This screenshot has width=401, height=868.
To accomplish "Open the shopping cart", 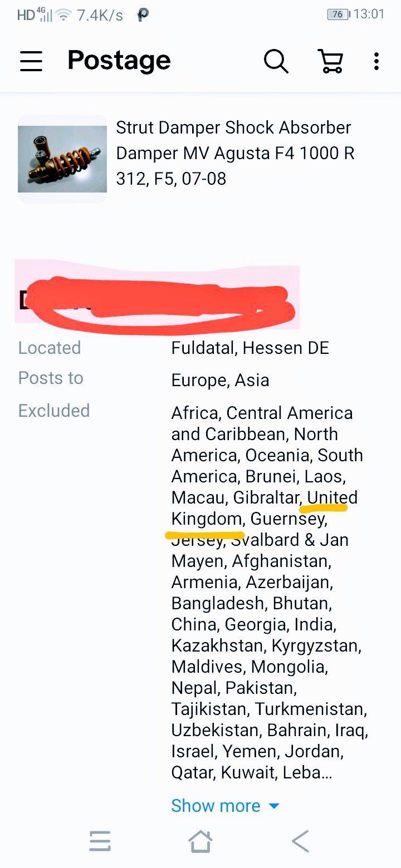I will click(331, 61).
